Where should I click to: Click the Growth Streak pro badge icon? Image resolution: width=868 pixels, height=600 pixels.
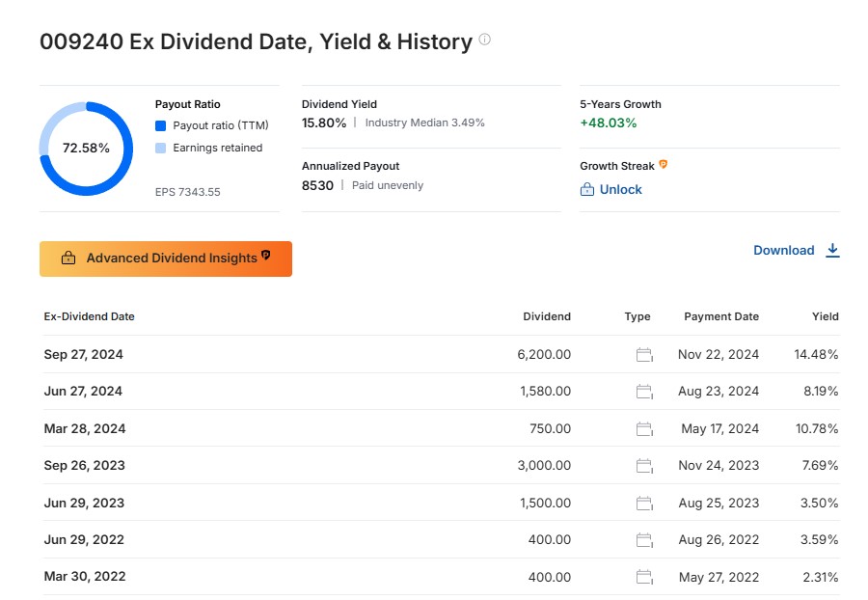click(664, 164)
